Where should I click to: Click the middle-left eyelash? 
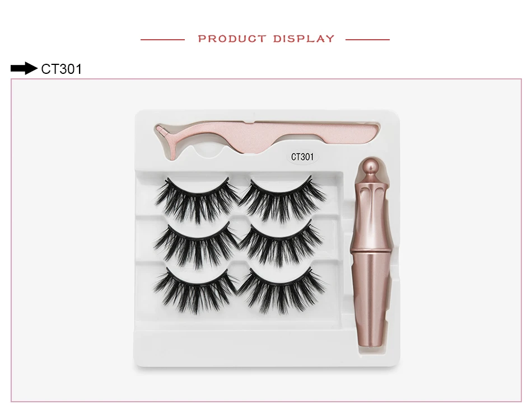coord(196,245)
